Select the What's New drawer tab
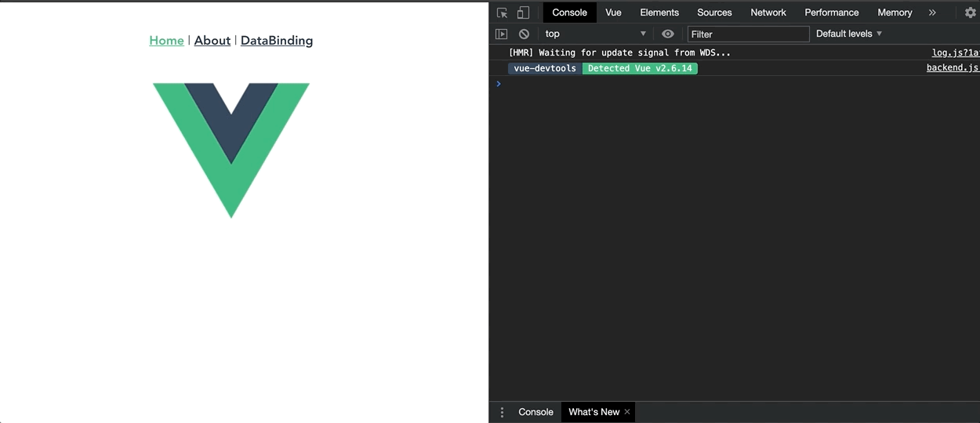 click(x=593, y=412)
